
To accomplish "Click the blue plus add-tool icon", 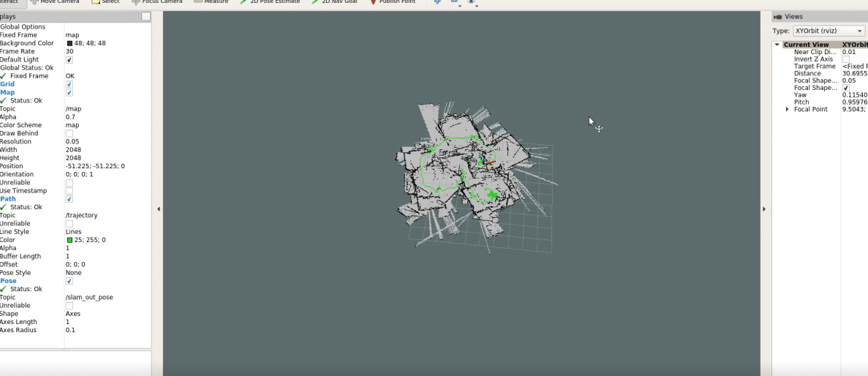I will [437, 2].
